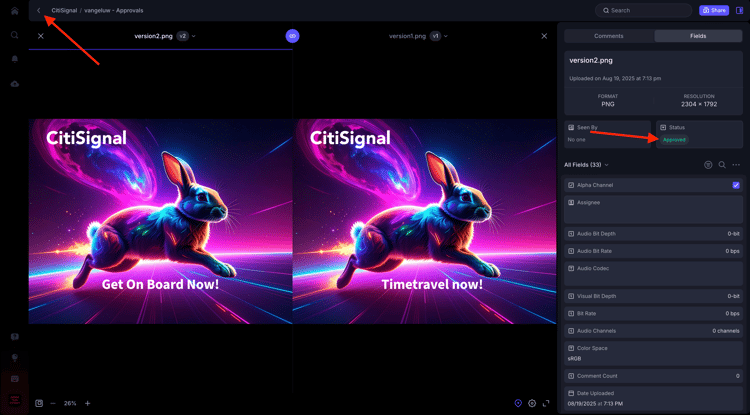Open the v2 version dropdown
The width and height of the screenshot is (750, 415).
[x=186, y=36]
